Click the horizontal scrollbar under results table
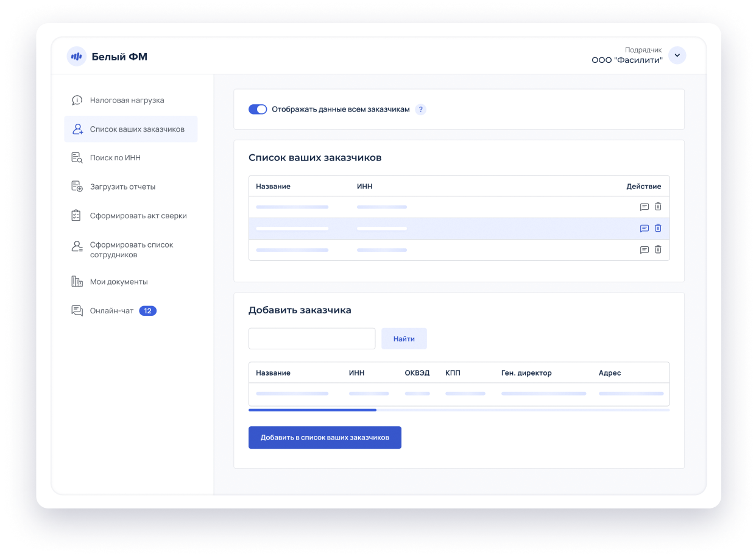Screen dimensions: 756x556 [x=313, y=410]
